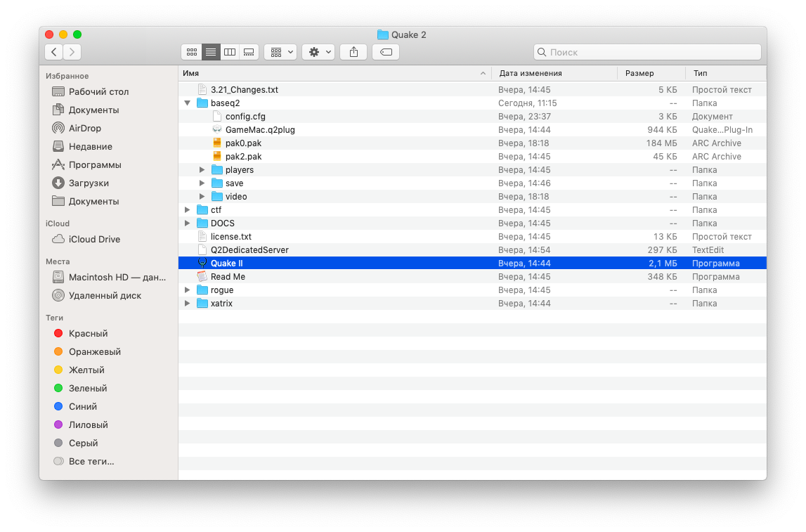Image resolution: width=806 pixels, height=532 pixels.
Task: Select the pak0.pak archive icon
Action: tap(217, 143)
